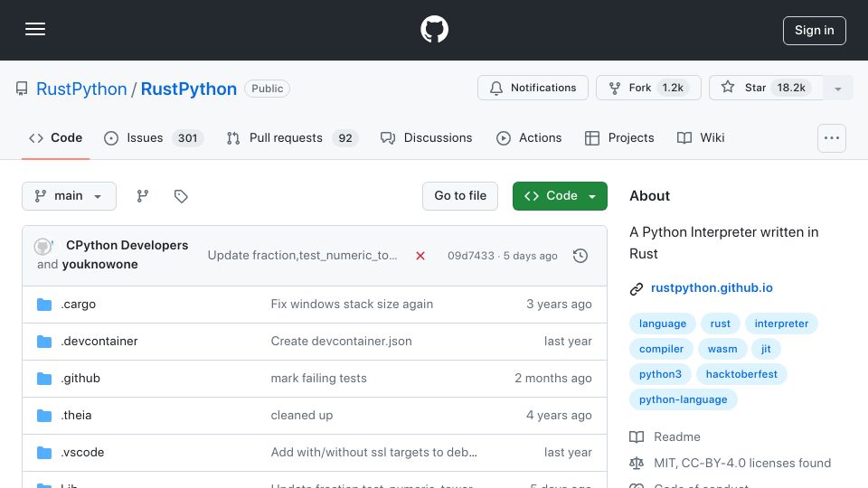Image resolution: width=868 pixels, height=488 pixels.
Task: Click '2 months ago' timestamp for .github
Action: pyautogui.click(x=553, y=379)
